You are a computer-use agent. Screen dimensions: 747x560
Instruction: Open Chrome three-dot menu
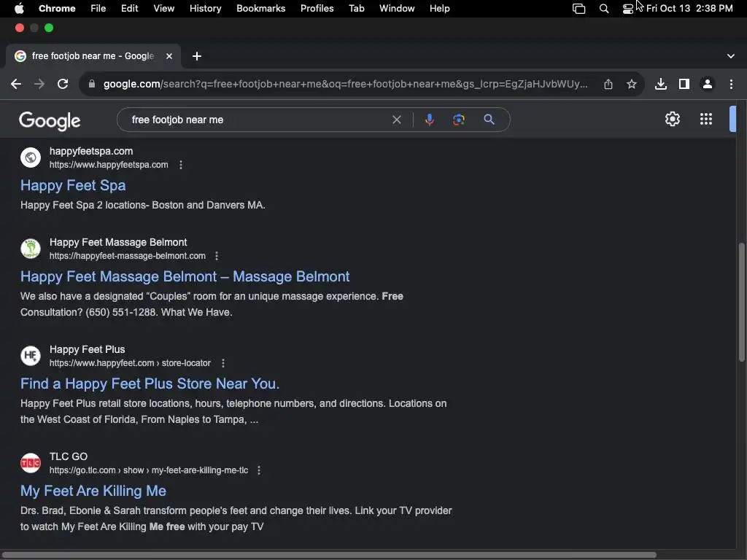[731, 85]
